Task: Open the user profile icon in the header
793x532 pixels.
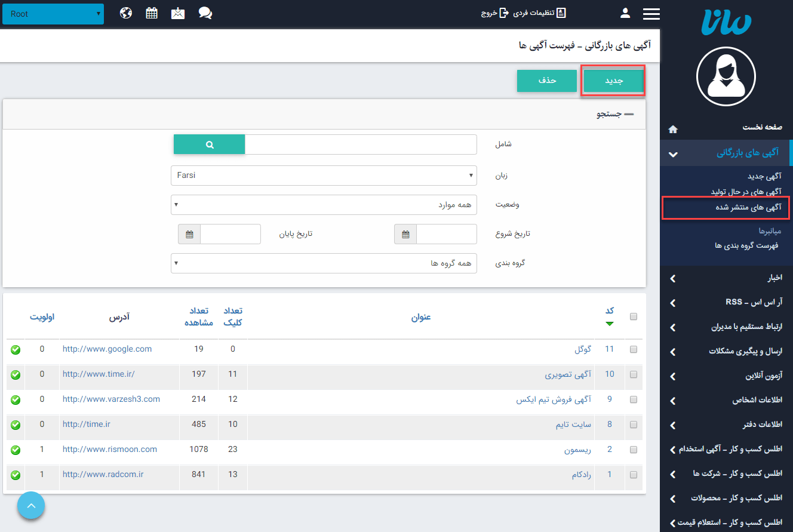Action: pos(625,12)
